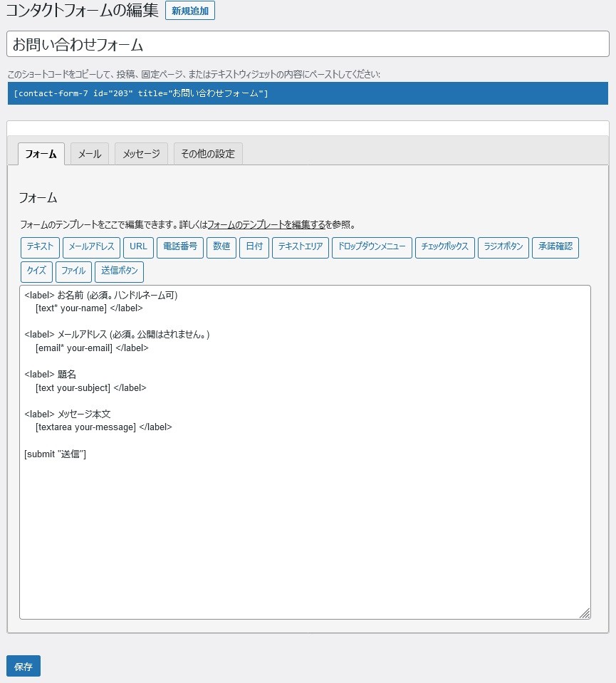Insert a 電話番号 tag

[180, 247]
